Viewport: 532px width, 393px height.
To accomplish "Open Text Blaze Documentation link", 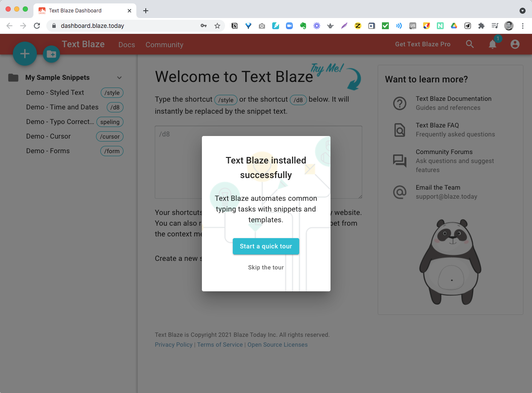I will click(x=454, y=99).
